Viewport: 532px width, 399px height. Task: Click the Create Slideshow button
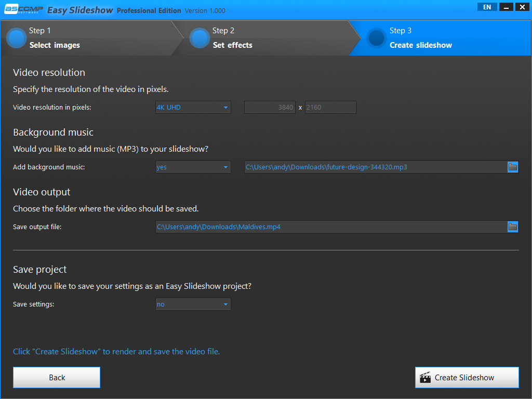click(x=467, y=377)
